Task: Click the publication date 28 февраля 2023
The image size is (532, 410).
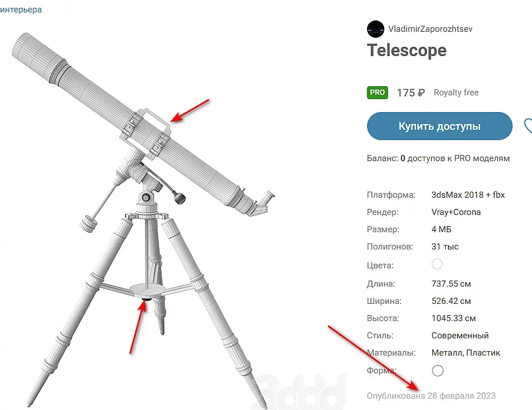Action: pos(461,396)
